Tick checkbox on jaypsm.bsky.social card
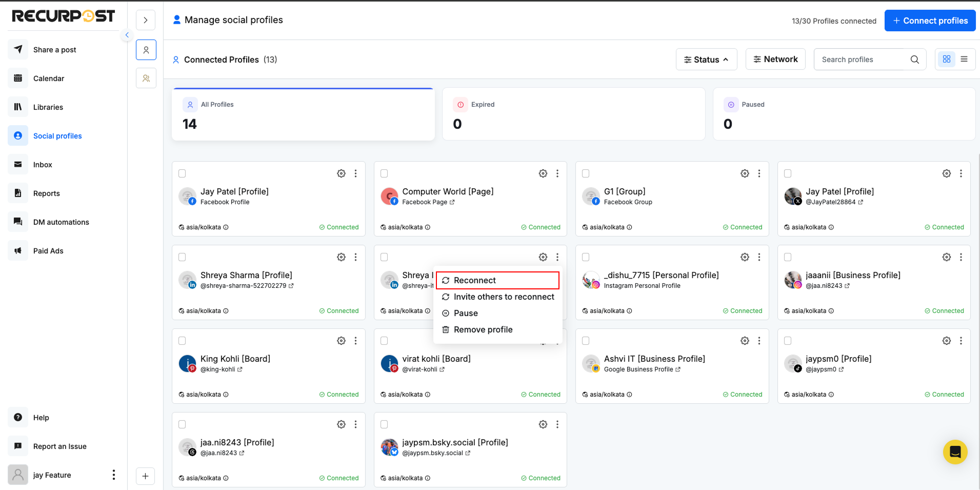 (384, 424)
